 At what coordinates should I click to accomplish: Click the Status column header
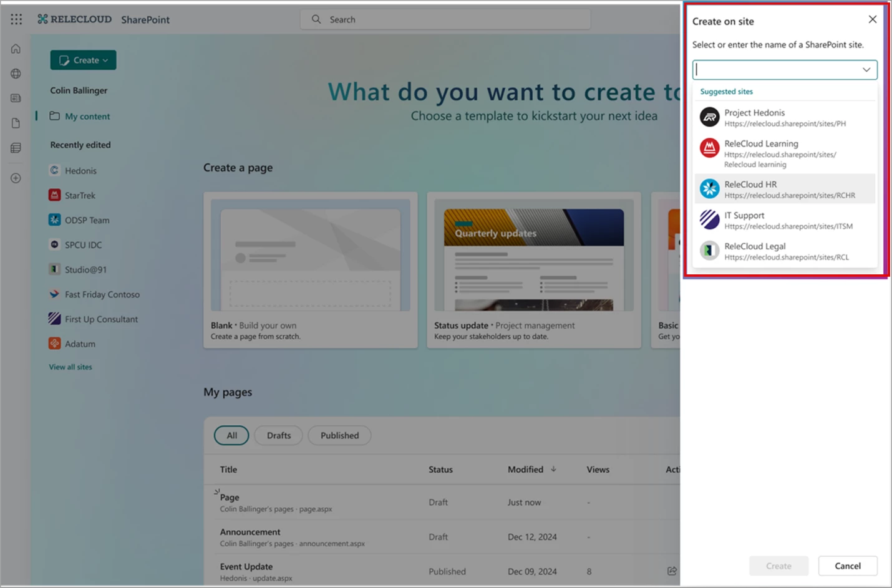[x=440, y=469]
